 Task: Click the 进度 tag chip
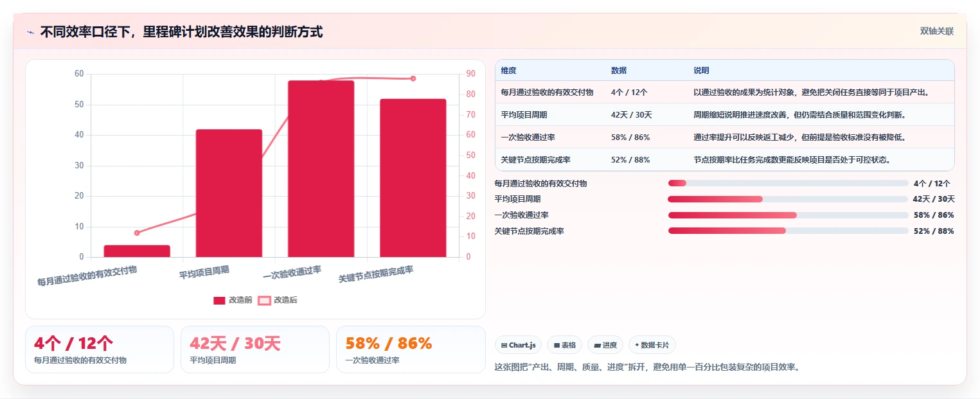tap(605, 345)
